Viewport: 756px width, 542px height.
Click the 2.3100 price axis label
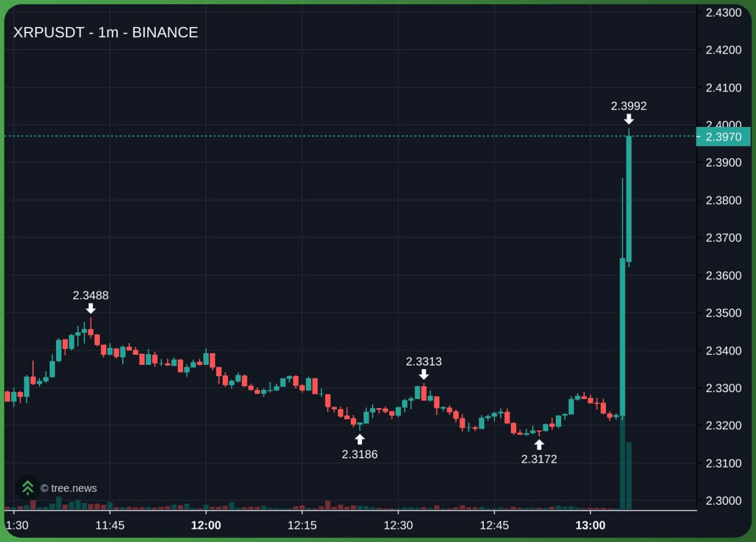point(724,463)
